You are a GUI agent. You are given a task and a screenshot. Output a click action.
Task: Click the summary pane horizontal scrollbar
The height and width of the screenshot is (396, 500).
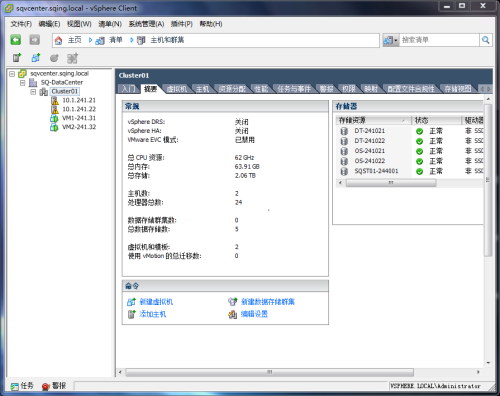point(269,372)
